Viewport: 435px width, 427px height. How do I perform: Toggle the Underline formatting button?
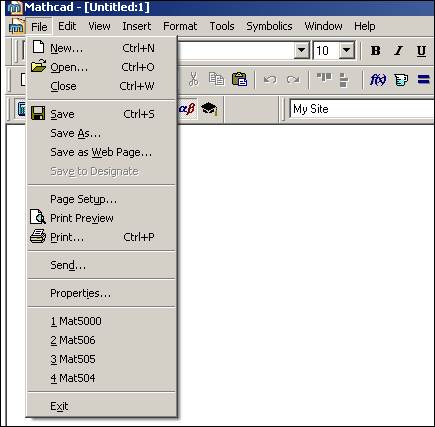421,51
